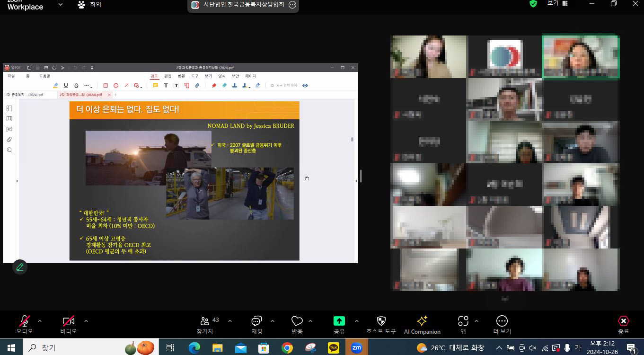Screen dimensions: 644x355
Task: Open the 도움말 menu
Action: click(44, 76)
